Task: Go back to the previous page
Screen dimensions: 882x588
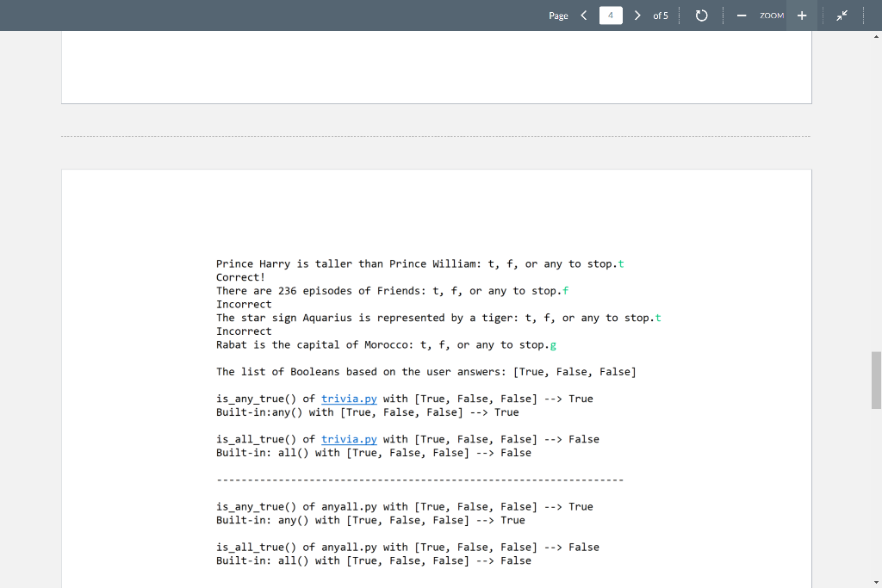Action: (583, 15)
